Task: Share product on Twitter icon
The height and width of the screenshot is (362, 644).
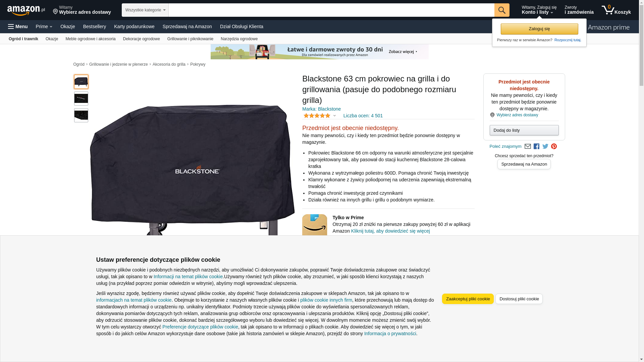Action: 545,146
